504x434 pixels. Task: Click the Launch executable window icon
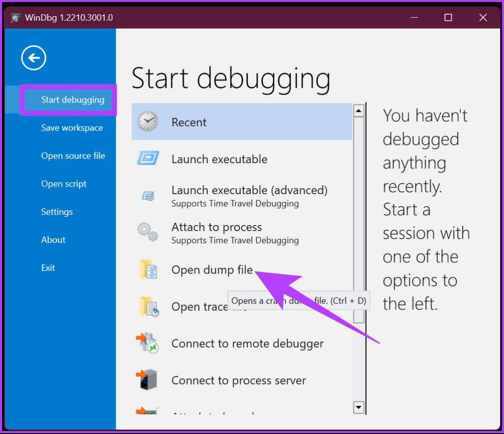[x=148, y=158]
